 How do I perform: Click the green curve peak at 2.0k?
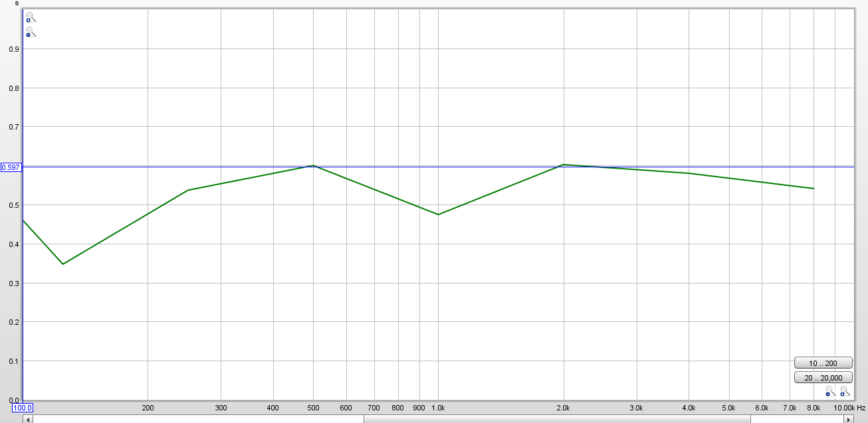coord(564,164)
